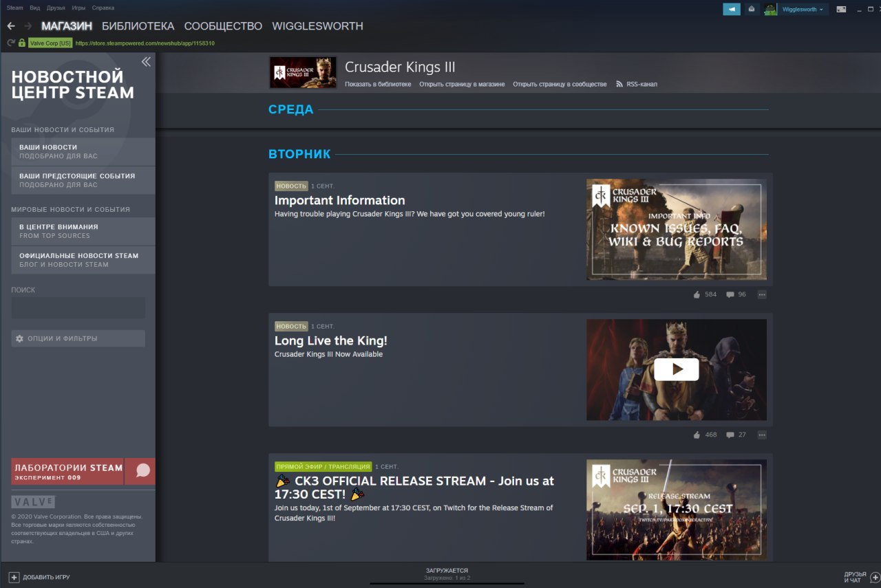The width and height of the screenshot is (881, 588).
Task: Open the Steam menu
Action: [14, 8]
